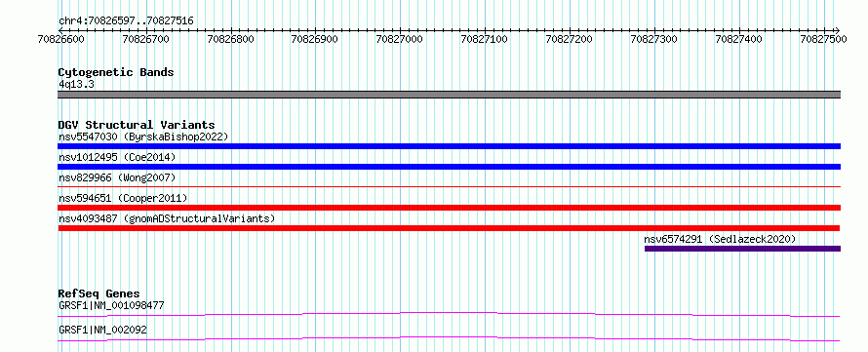The width and height of the screenshot is (868, 352).
Task: Open variant nsv1012495 (Coe2014) label
Action: click(x=117, y=157)
